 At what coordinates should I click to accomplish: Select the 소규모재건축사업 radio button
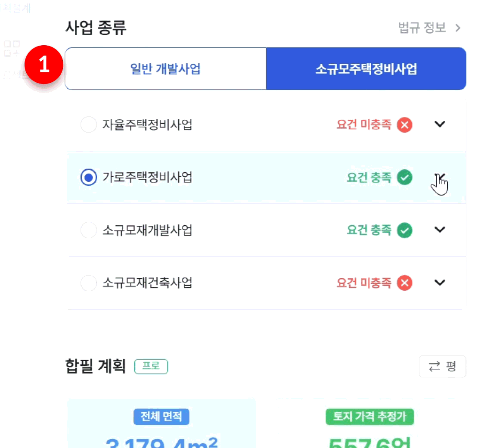click(x=89, y=283)
